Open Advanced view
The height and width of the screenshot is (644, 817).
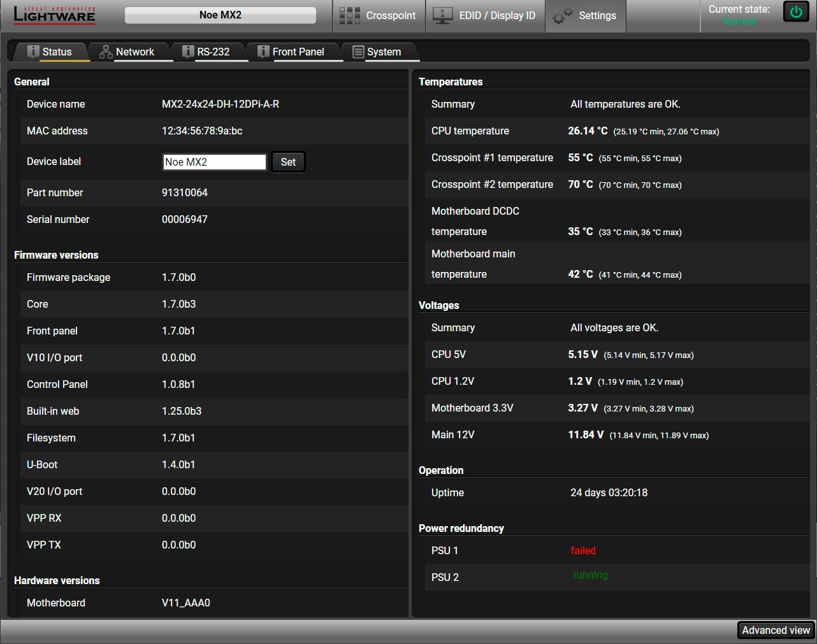(776, 630)
